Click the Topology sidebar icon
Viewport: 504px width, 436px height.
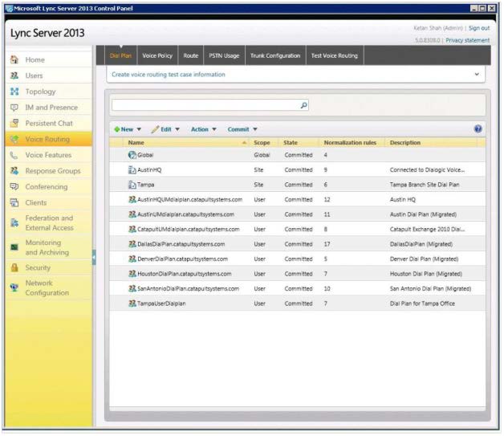click(14, 92)
